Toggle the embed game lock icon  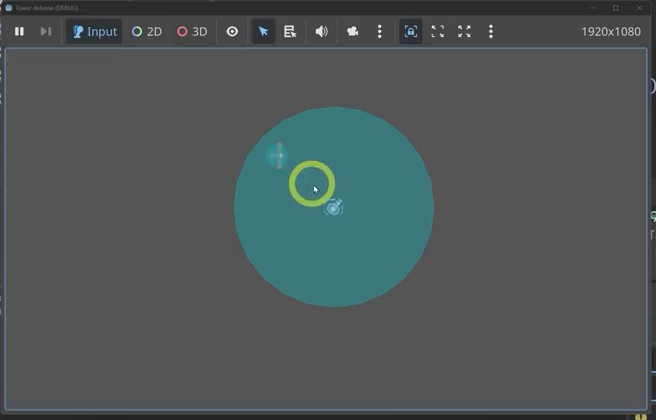click(411, 31)
